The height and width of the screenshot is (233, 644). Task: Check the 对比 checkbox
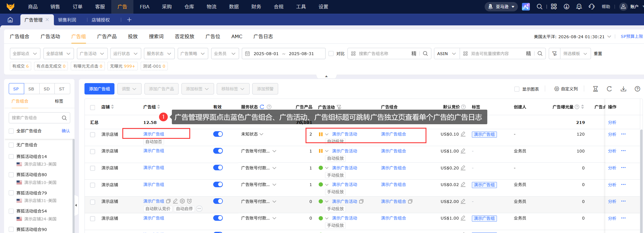point(331,54)
